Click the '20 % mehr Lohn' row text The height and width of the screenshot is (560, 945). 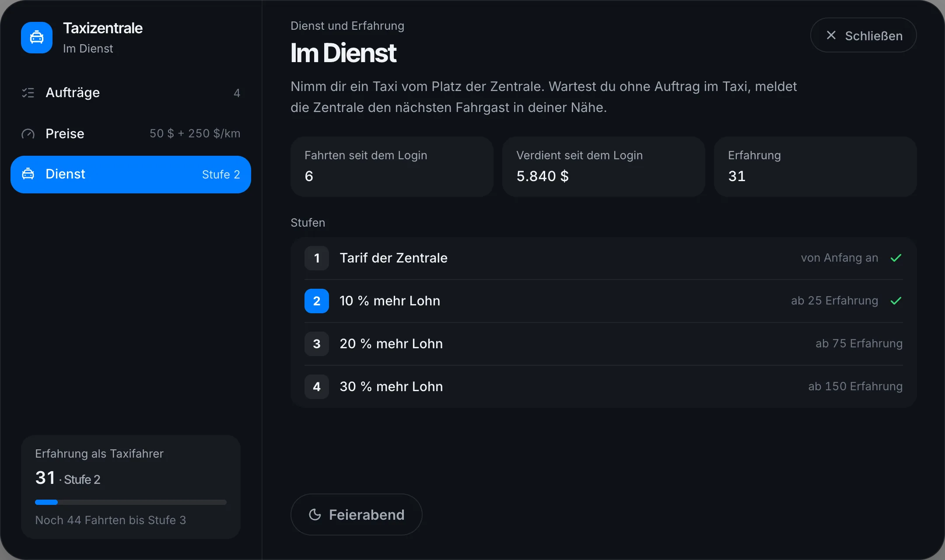[x=391, y=344]
